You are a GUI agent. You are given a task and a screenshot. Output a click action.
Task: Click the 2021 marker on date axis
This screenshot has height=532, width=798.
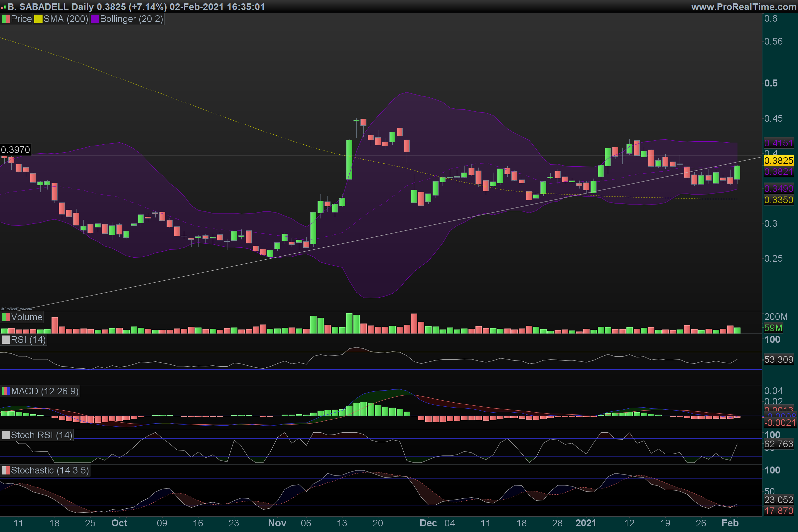pos(586,523)
